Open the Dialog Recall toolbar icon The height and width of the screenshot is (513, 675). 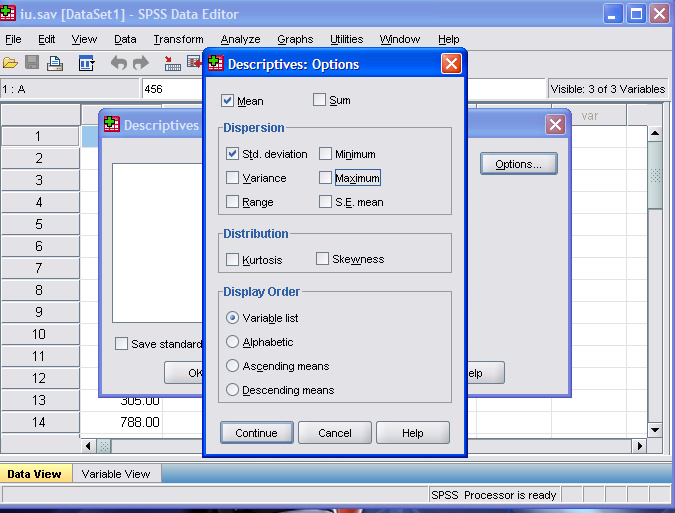87,63
